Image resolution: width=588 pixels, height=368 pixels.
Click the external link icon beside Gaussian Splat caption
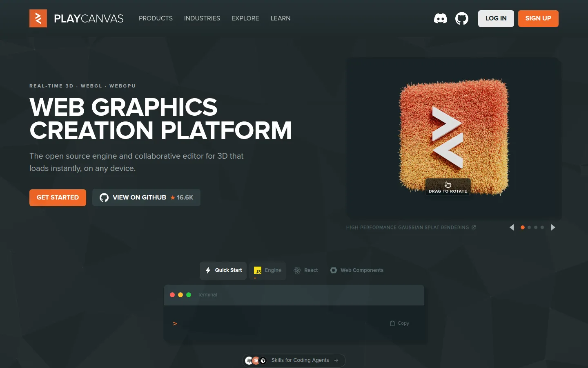tap(474, 227)
